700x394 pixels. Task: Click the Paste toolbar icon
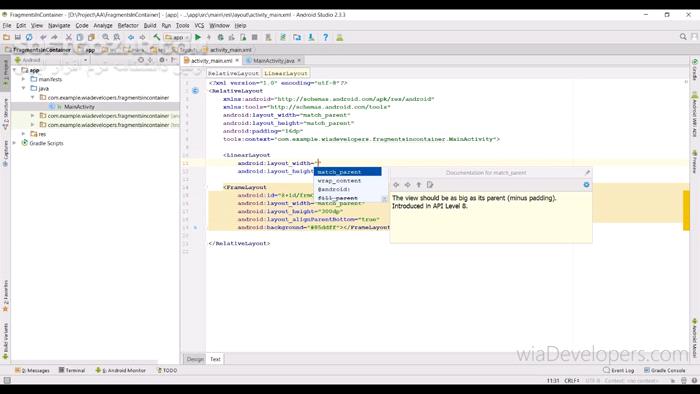[x=92, y=37]
